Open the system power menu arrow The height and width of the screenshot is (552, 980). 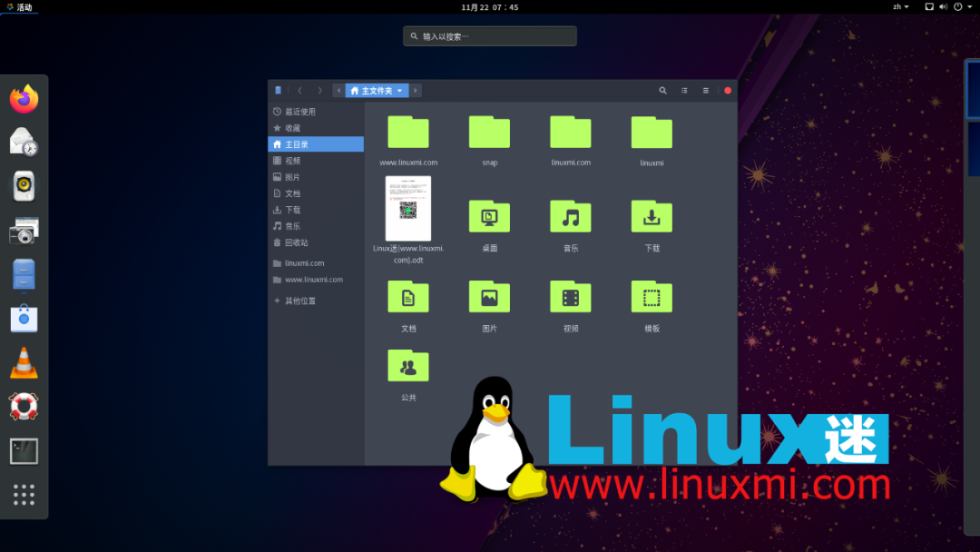tap(970, 7)
